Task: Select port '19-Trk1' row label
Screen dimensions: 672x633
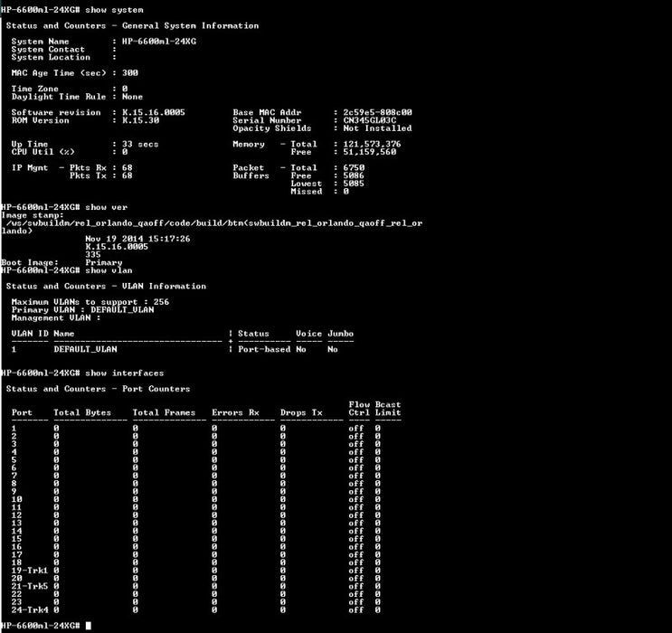Action: (30, 571)
